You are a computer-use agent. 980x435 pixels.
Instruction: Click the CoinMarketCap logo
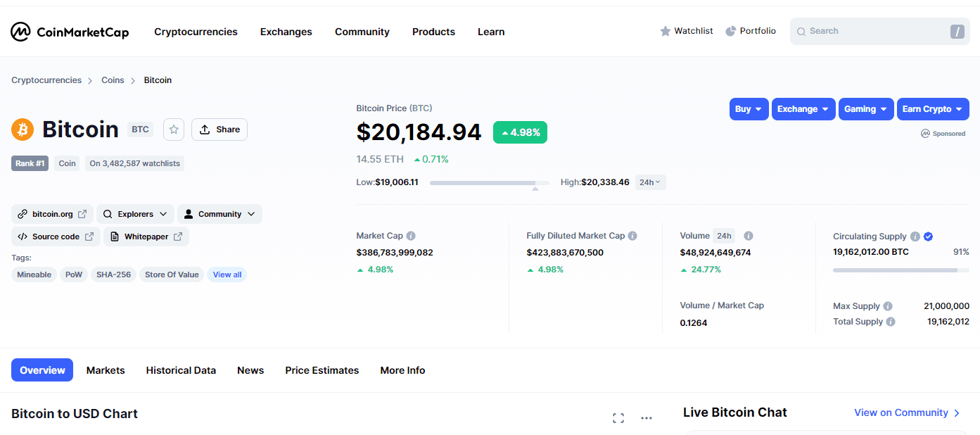(70, 32)
